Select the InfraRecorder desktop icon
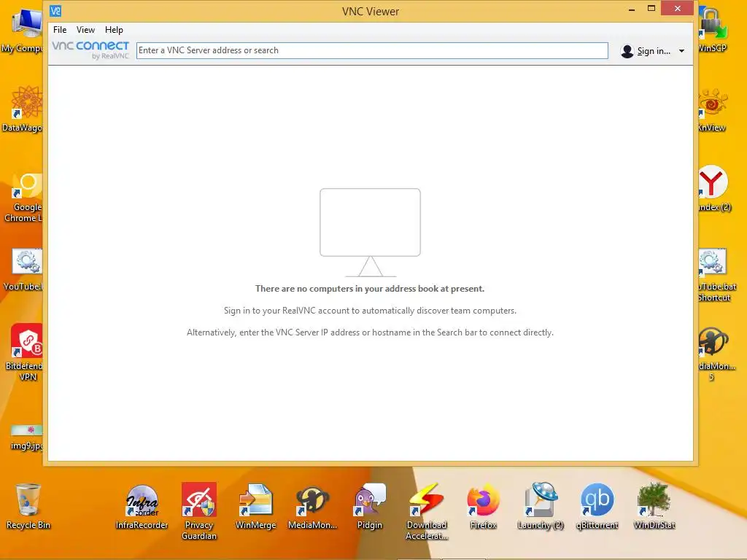Viewport: 747px width, 560px height. 142,506
